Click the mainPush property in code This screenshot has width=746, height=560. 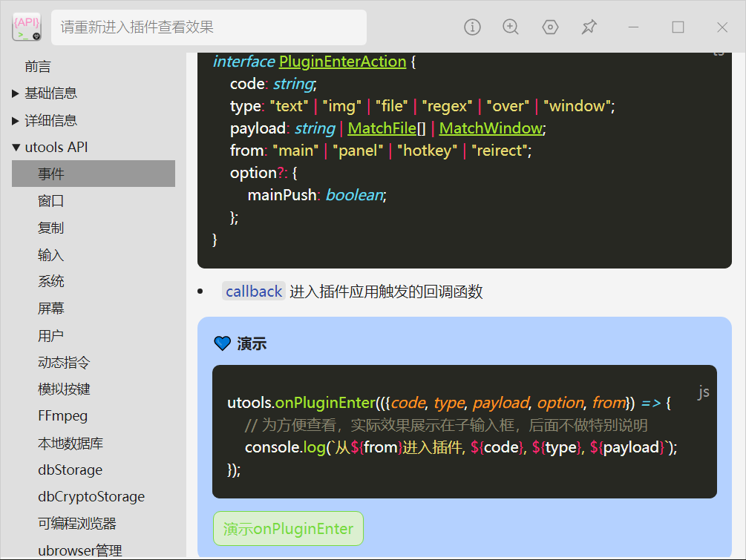[x=282, y=195]
